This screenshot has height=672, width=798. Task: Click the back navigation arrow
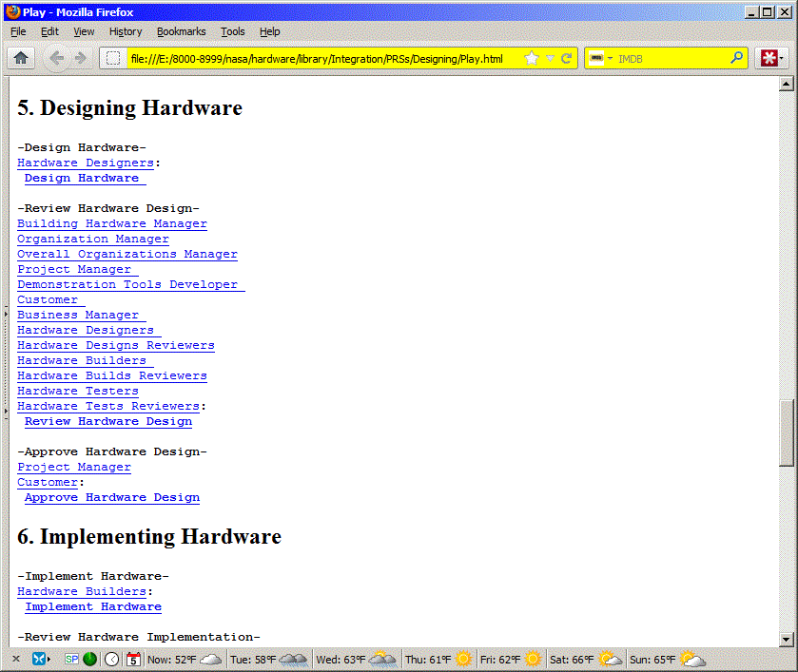tap(56, 58)
